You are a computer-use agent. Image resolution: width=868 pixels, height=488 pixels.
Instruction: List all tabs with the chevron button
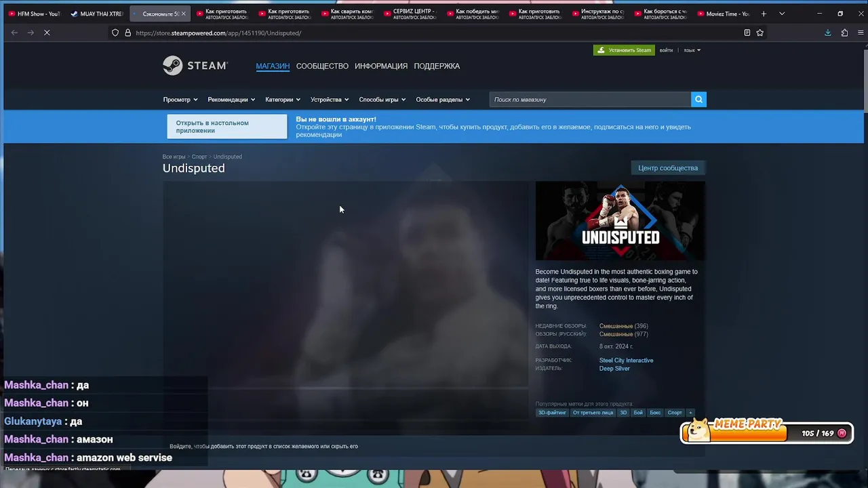[782, 14]
